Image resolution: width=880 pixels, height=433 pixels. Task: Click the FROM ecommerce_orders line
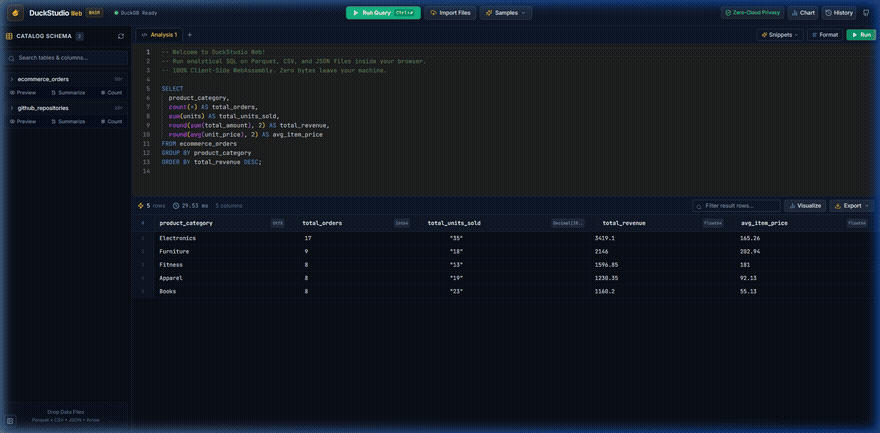tap(199, 144)
